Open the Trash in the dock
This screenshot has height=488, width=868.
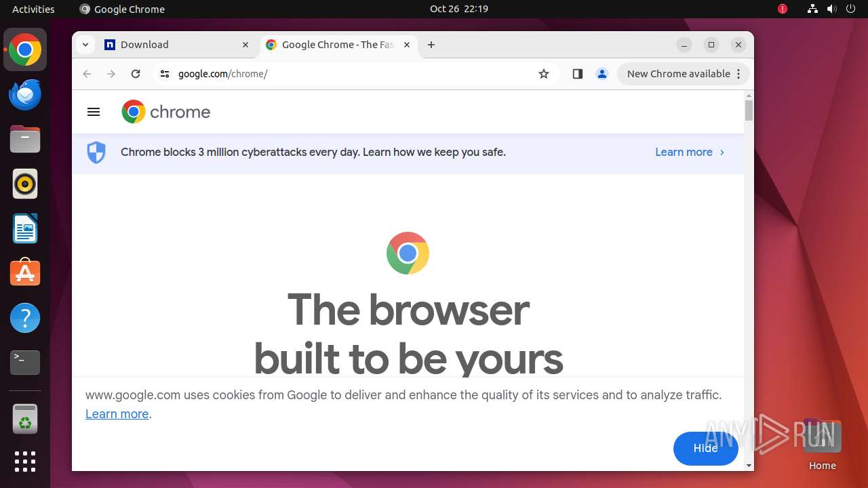point(25,419)
